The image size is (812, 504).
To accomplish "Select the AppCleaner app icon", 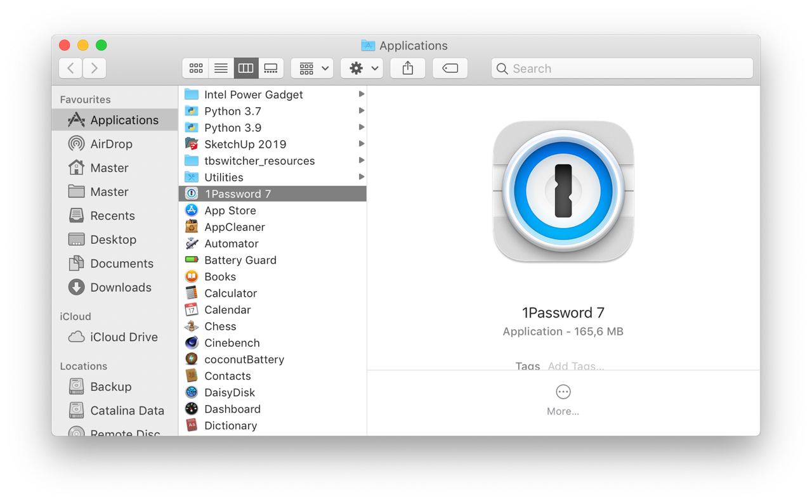I will (192, 227).
